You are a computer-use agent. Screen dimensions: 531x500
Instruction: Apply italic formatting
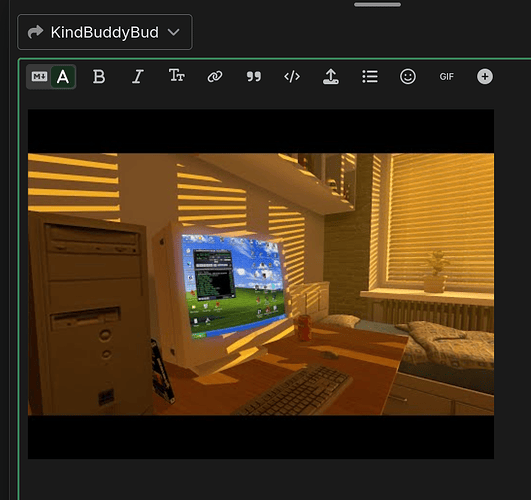137,77
